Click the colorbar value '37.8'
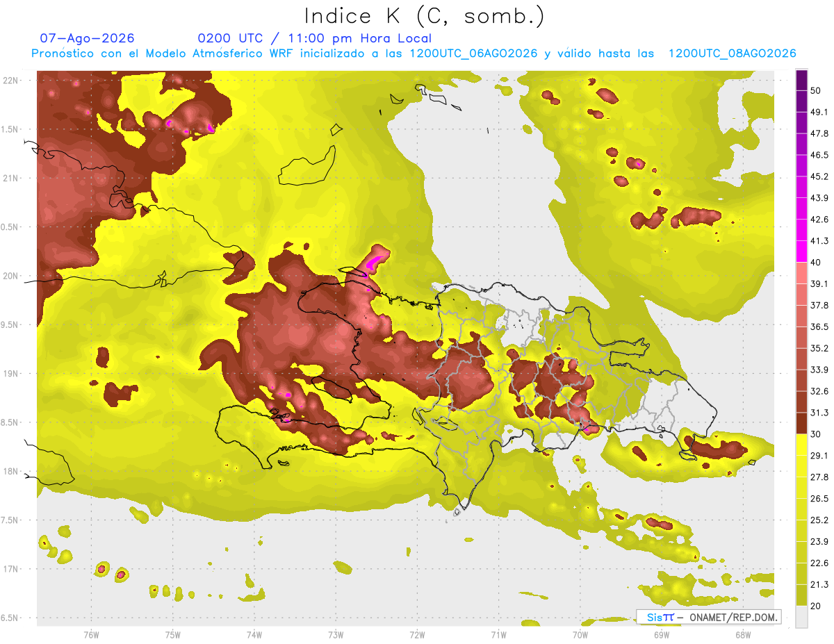 [x=819, y=306]
